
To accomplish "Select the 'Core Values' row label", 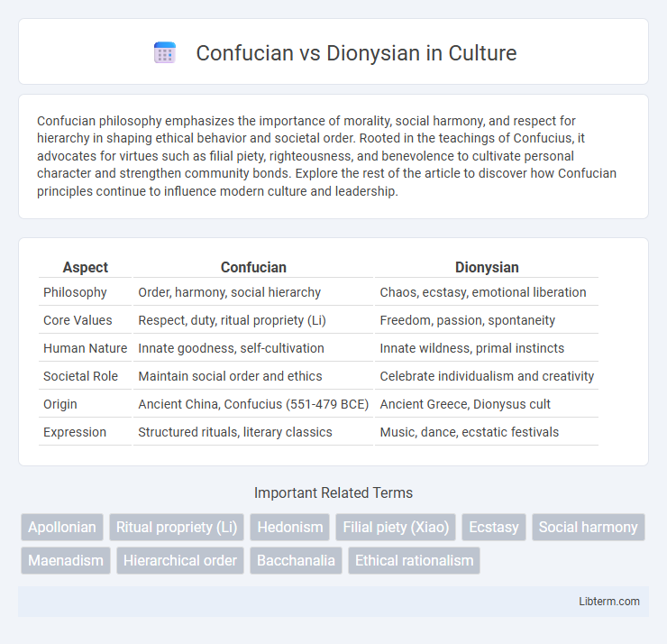I will pyautogui.click(x=78, y=320).
